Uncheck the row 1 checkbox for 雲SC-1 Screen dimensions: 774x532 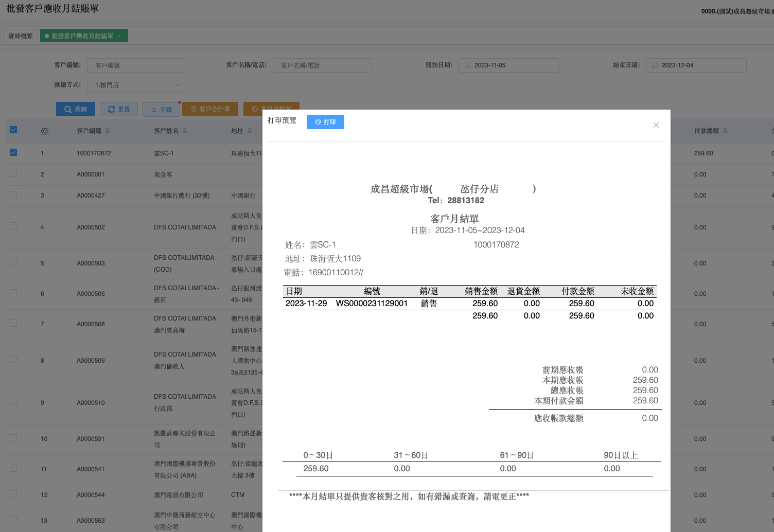13,152
